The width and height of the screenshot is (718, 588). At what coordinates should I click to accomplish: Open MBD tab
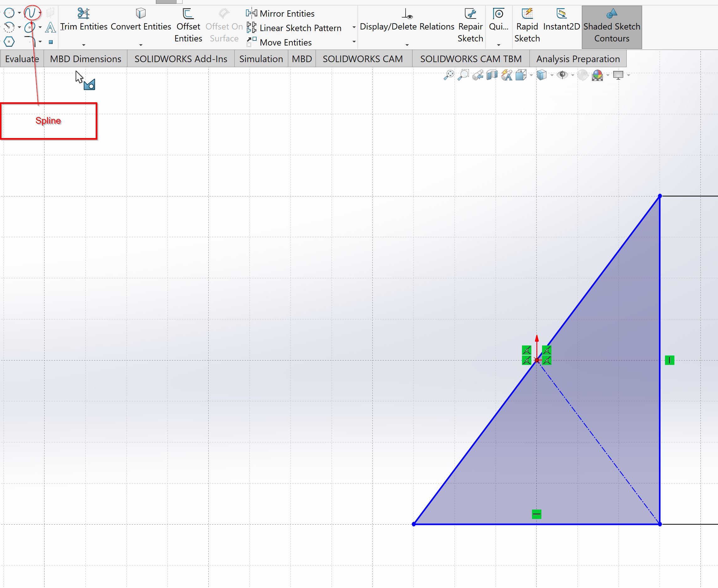[302, 59]
